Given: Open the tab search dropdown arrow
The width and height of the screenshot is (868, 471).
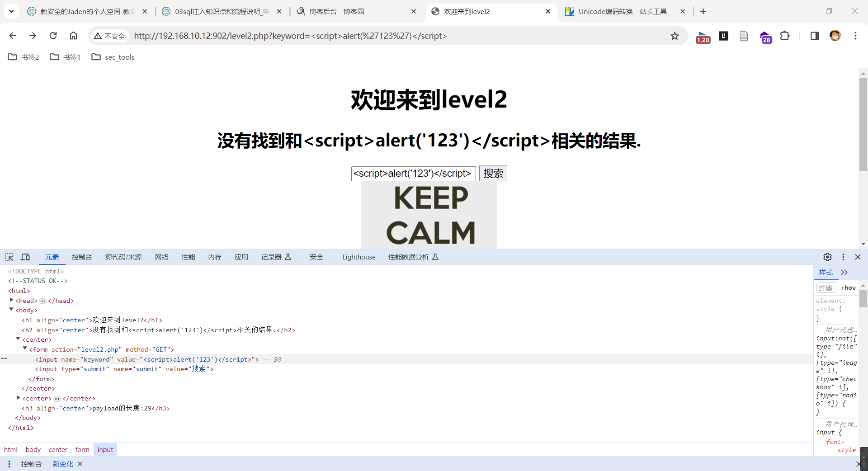Looking at the screenshot, I should click(x=11, y=11).
